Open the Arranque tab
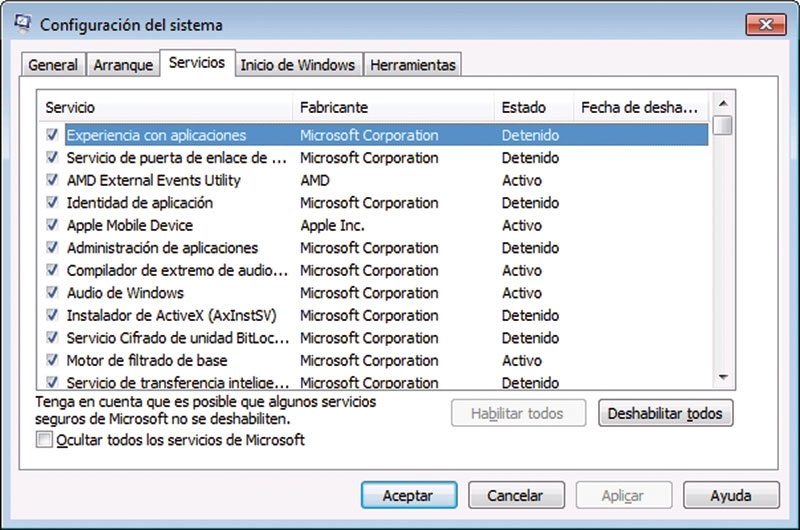 coord(123,65)
